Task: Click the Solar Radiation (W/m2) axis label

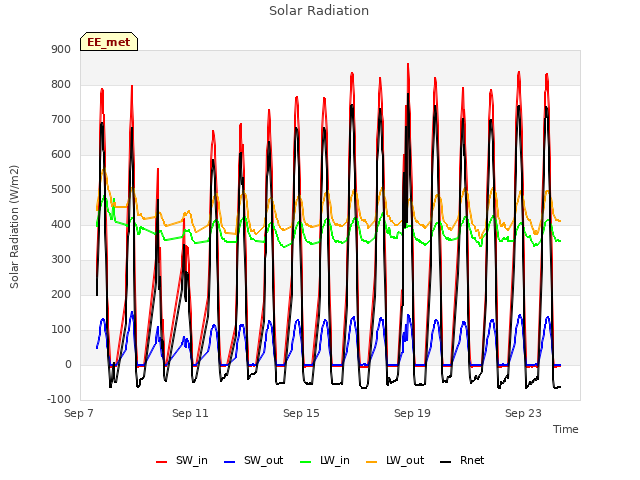Action: (14, 227)
